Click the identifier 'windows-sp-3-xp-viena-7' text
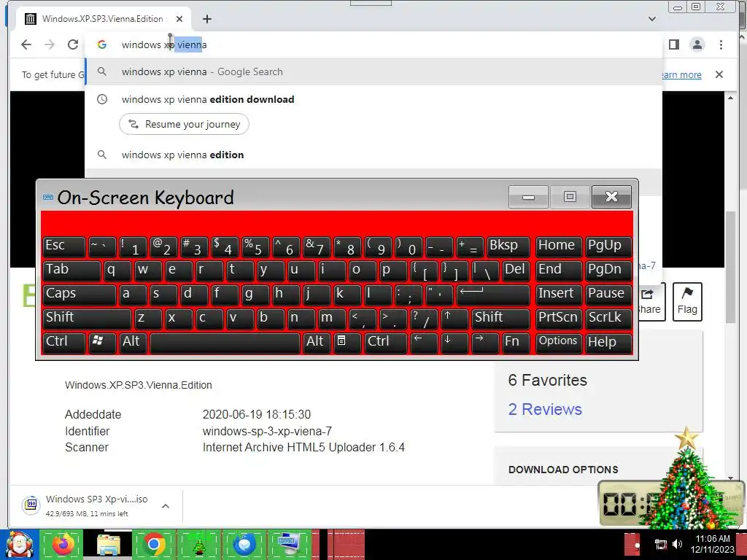This screenshot has width=747, height=560. coord(267,432)
